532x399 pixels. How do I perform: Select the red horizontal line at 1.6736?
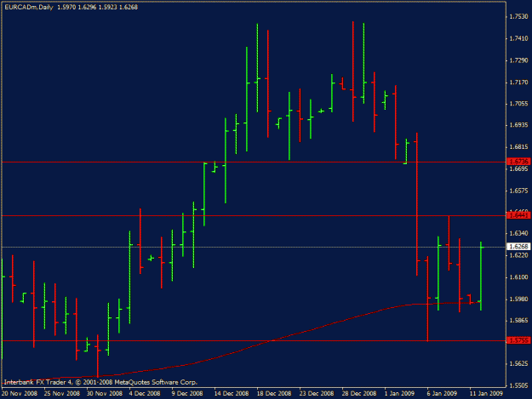[x=254, y=162]
